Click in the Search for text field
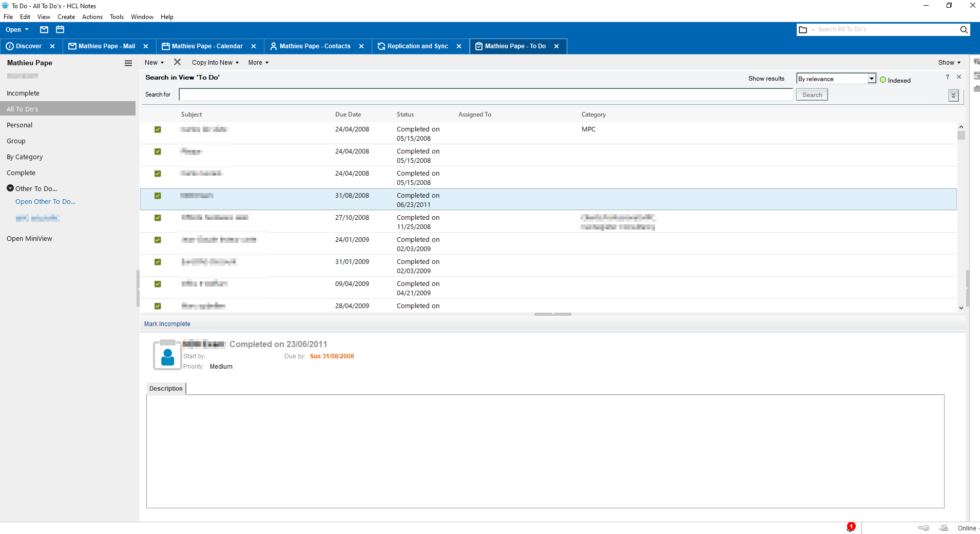The height and width of the screenshot is (534, 980). pyautogui.click(x=486, y=94)
